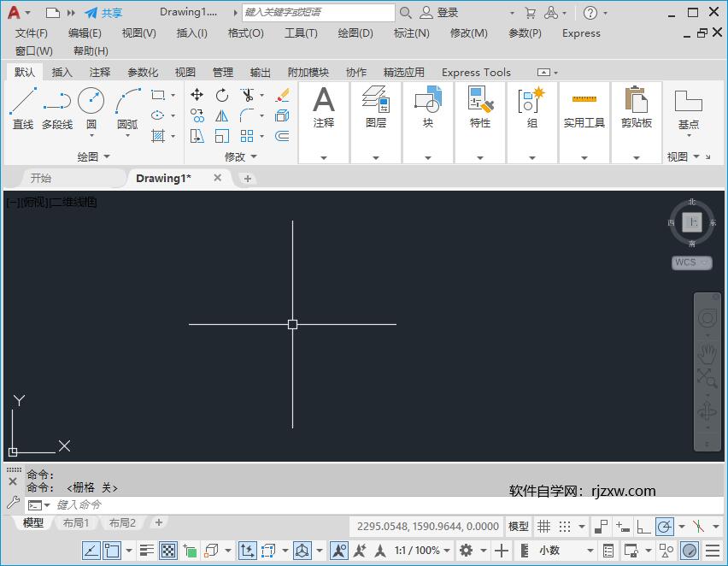Viewport: 728px width, 566px height.
Task: Click the 登录 sign-in button
Action: (x=438, y=13)
